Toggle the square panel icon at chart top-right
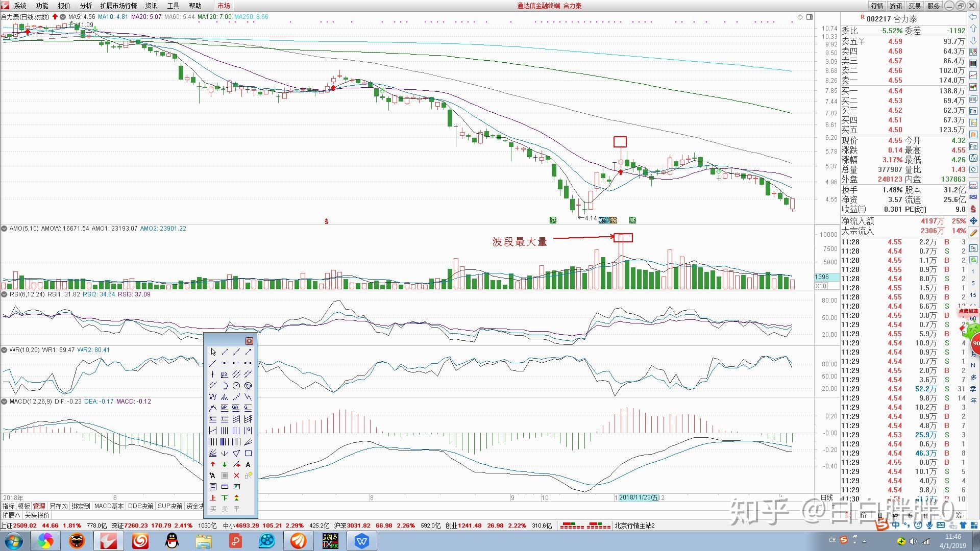 tap(810, 17)
